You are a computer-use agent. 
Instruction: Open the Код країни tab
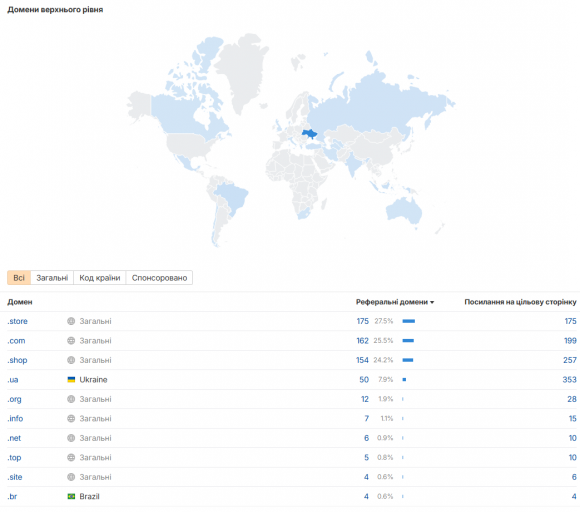(x=100, y=278)
